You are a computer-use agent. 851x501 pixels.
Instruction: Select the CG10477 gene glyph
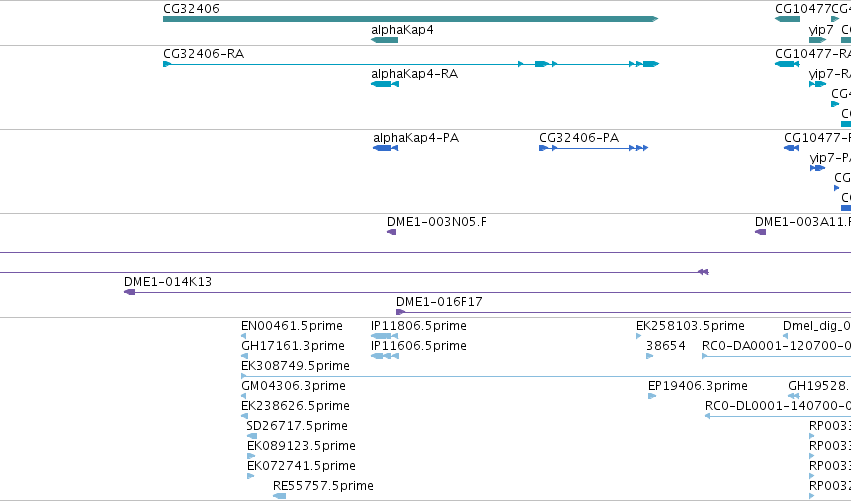click(788, 19)
